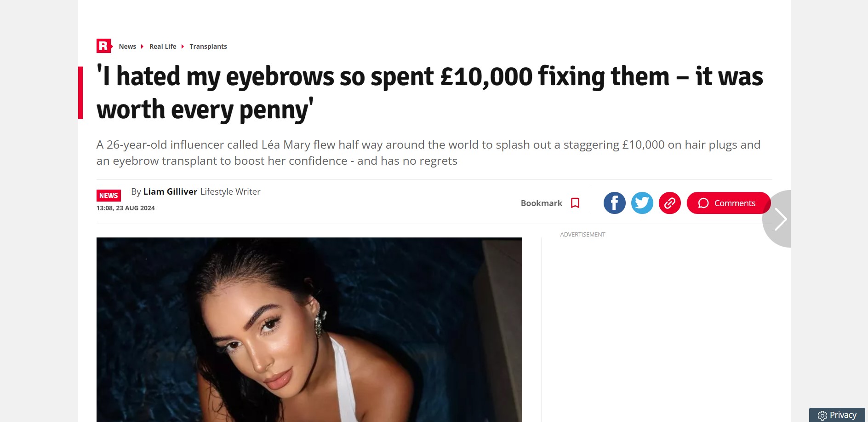Click the eyebrows article headline
Viewport: 868px width, 422px height.
point(430,93)
